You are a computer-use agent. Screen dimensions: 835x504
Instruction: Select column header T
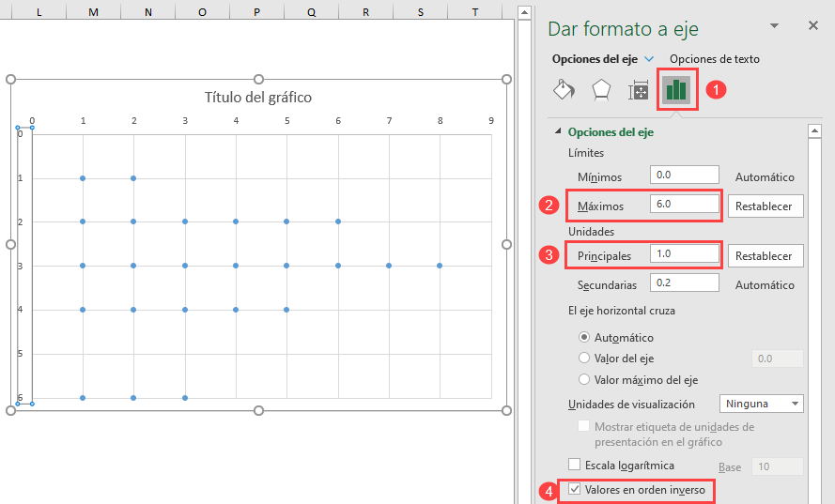click(474, 11)
